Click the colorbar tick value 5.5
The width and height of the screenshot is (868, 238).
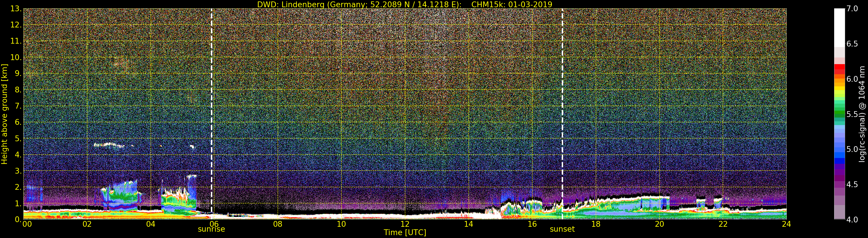pos(852,114)
